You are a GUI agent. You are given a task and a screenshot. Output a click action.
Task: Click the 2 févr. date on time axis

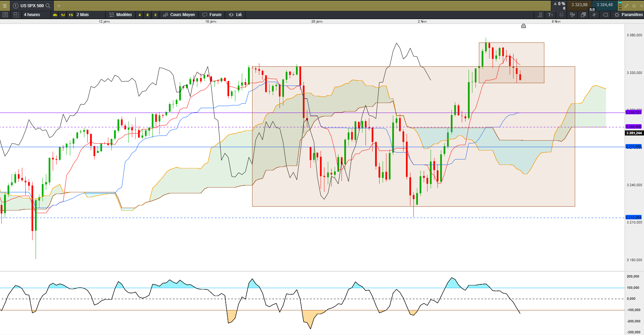tap(422, 22)
